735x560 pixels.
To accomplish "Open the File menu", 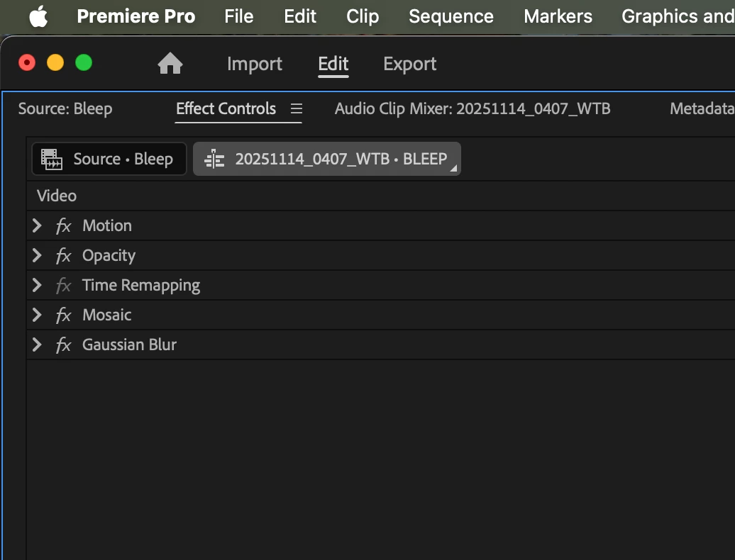I will pyautogui.click(x=238, y=16).
